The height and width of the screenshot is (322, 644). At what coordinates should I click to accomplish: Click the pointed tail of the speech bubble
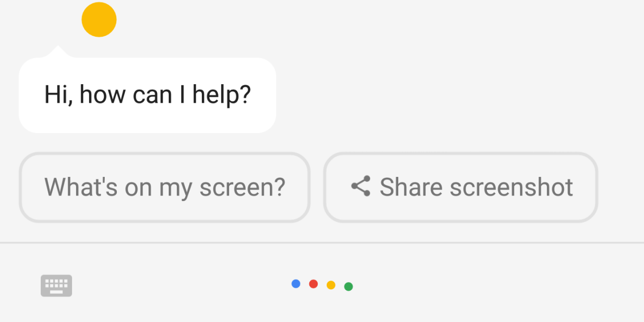[57, 51]
